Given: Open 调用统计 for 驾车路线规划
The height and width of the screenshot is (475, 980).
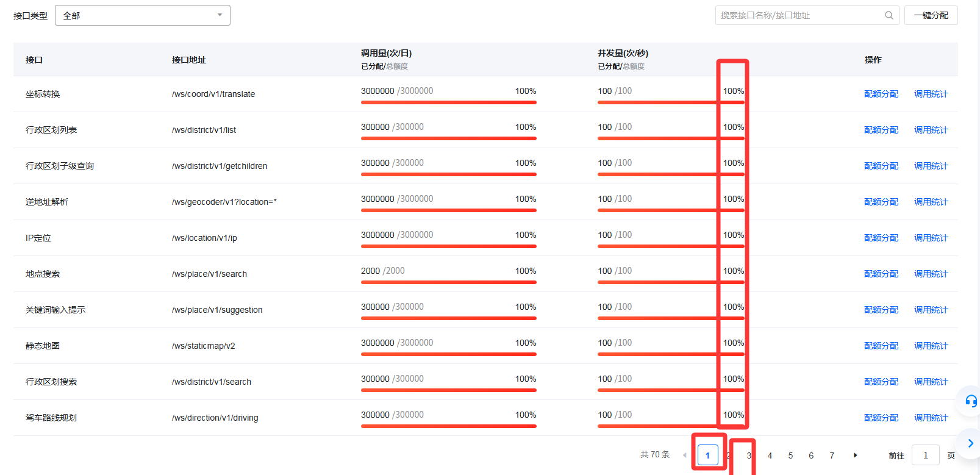Looking at the screenshot, I should (931, 418).
